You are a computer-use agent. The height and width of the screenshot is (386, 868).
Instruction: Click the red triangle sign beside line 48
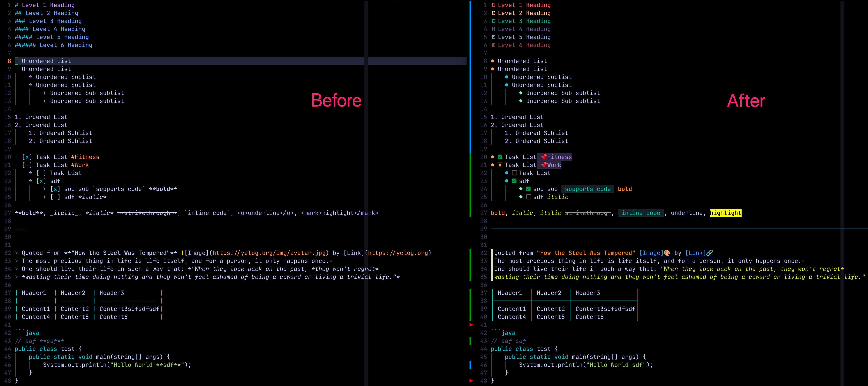pos(471,381)
